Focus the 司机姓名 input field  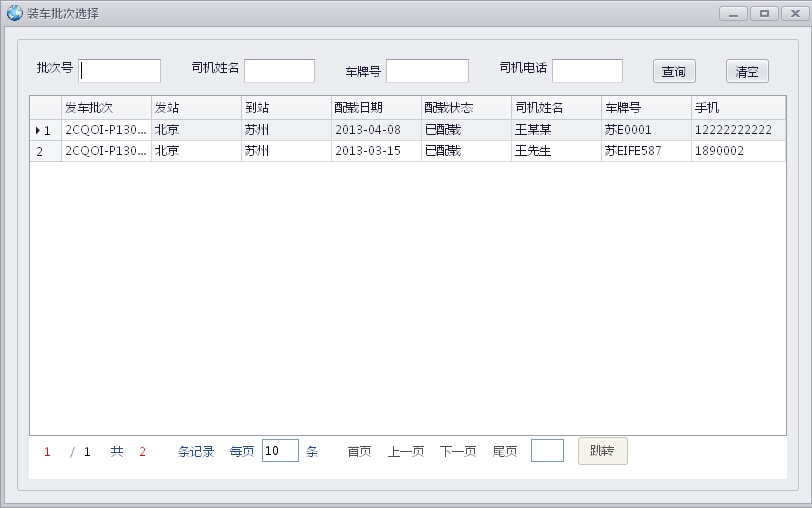point(280,70)
